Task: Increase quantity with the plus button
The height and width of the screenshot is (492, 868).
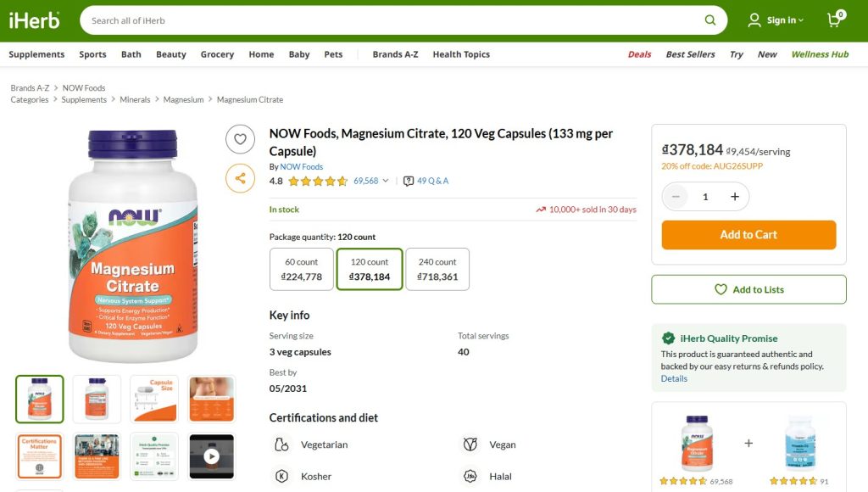Action: pyautogui.click(x=735, y=197)
